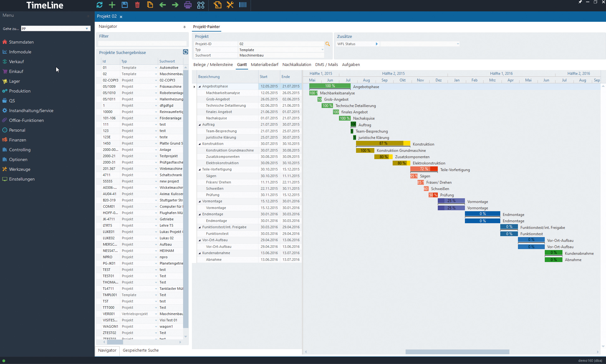Click the green plus add icon

tap(112, 5)
